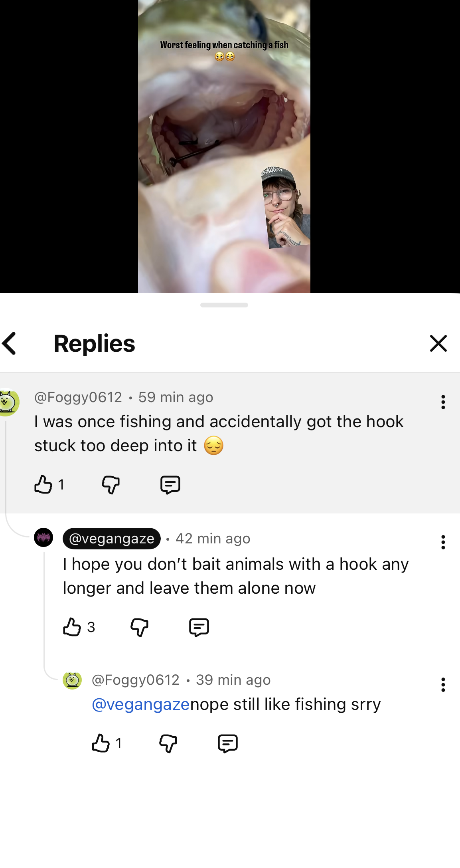Close the Replies panel with the X
The height and width of the screenshot is (868, 460).
pos(438,343)
